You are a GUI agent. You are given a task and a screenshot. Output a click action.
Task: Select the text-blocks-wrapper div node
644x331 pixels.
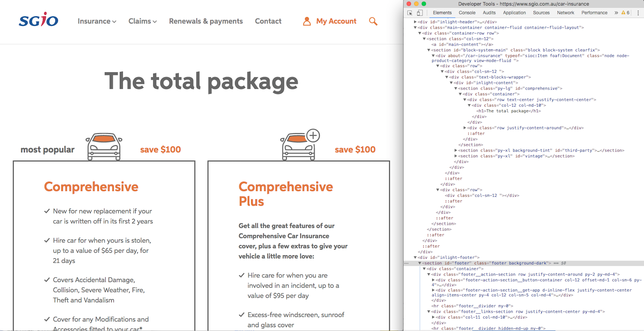[x=490, y=77]
